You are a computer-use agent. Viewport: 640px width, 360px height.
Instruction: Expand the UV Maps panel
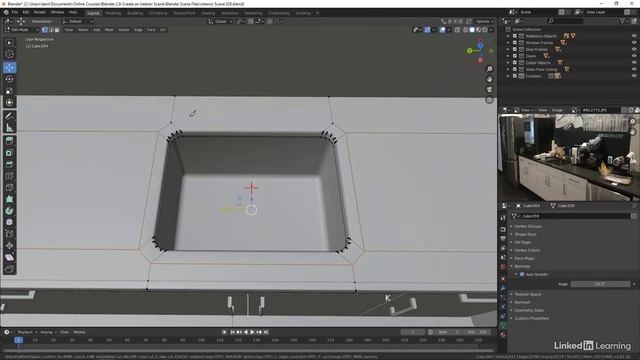click(x=522, y=242)
